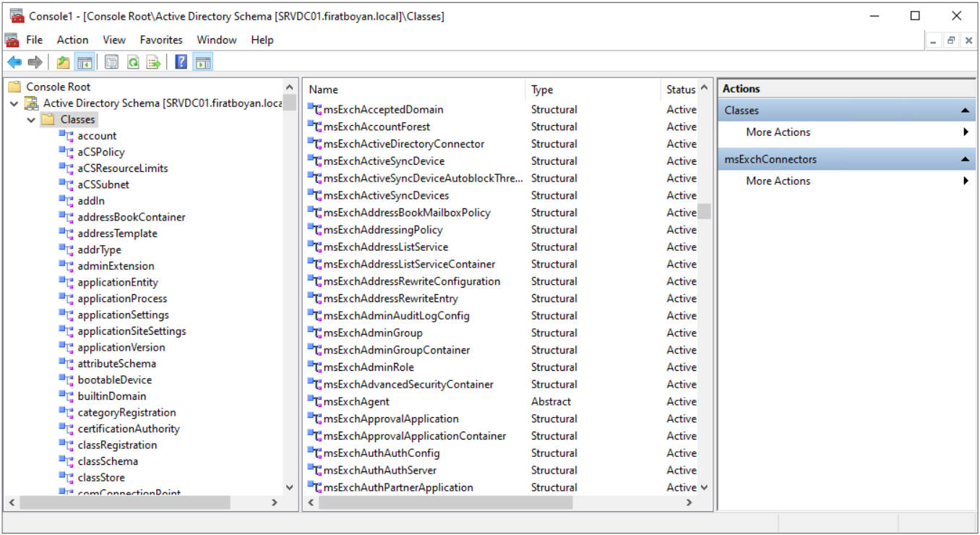Sort by the Type column header

click(593, 90)
